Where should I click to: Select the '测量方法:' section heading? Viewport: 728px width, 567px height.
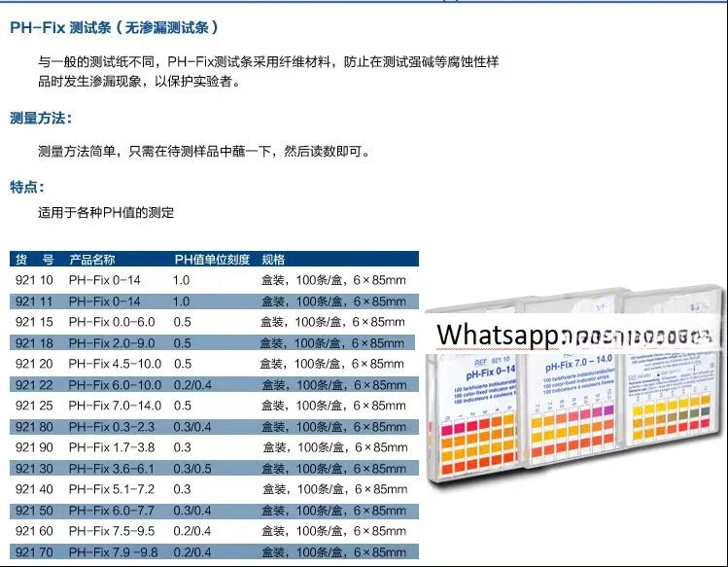[41, 118]
